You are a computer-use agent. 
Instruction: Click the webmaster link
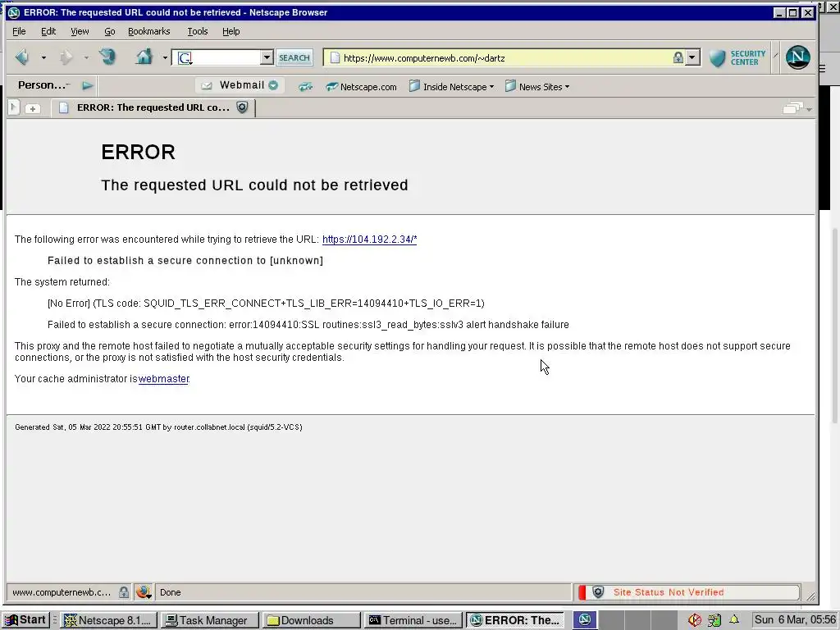point(164,379)
